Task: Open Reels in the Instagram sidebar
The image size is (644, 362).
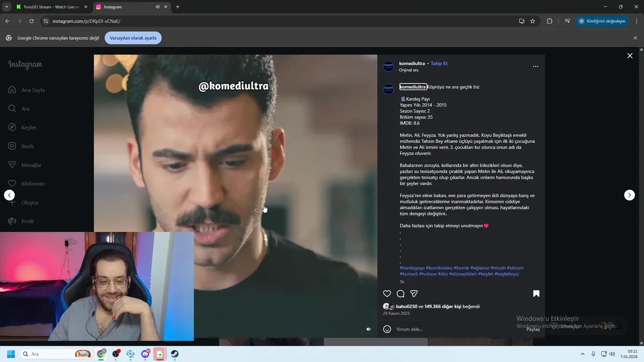Action: [x=22, y=146]
